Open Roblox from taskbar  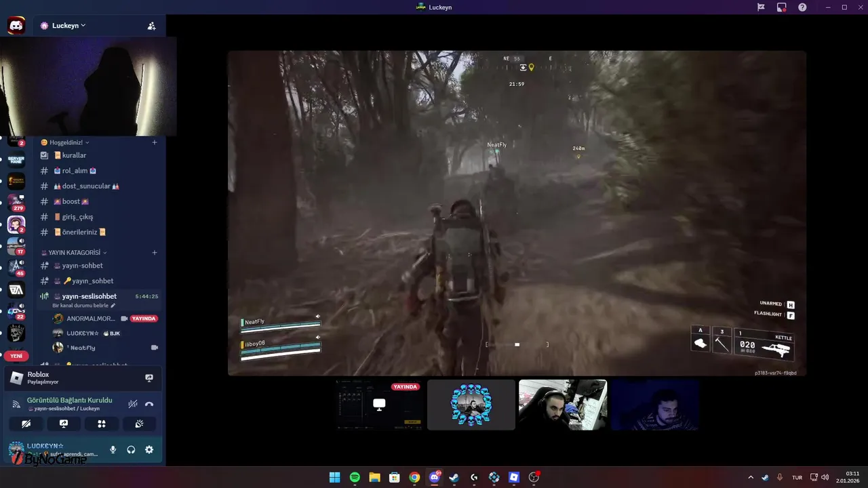(514, 477)
